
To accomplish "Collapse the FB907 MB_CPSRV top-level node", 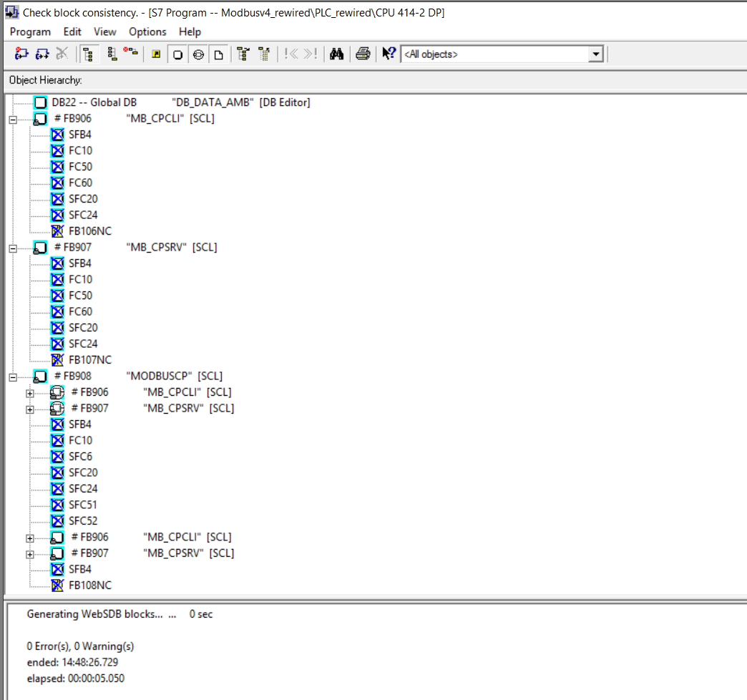I will 12,248.
